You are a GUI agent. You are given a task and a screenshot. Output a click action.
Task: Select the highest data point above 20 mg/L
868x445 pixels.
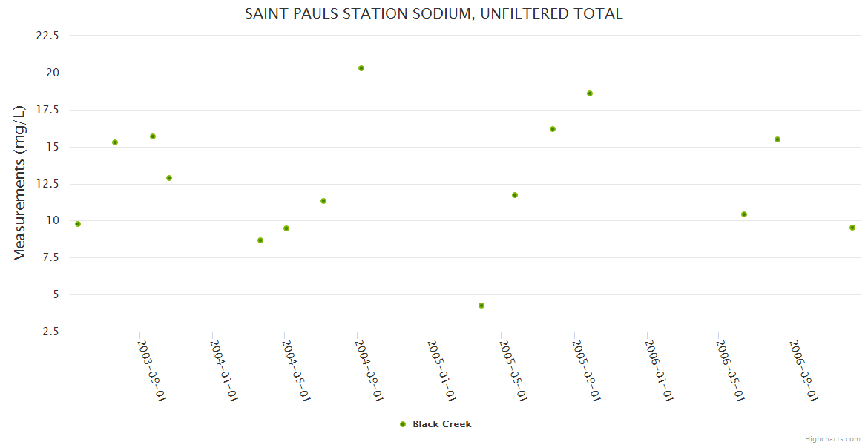click(361, 68)
